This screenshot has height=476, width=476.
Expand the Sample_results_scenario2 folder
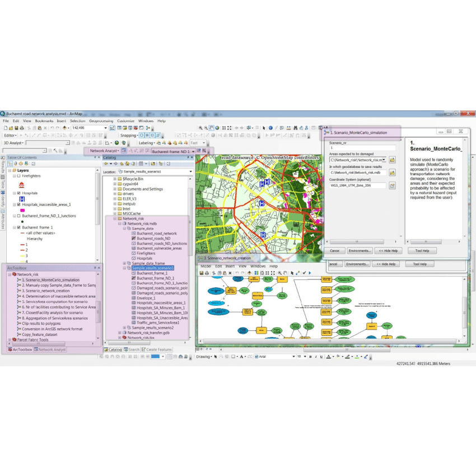click(x=124, y=328)
